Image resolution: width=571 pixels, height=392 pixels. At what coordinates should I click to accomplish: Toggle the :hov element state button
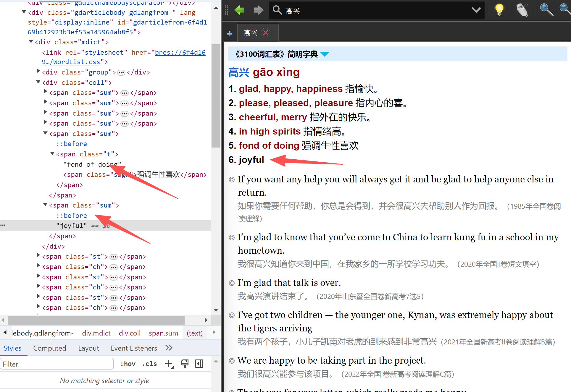pyautogui.click(x=128, y=364)
